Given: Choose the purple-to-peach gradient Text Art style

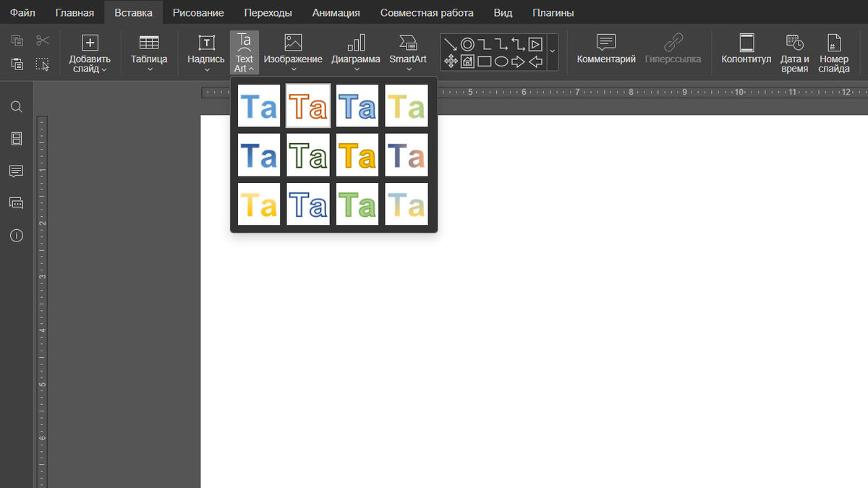Looking at the screenshot, I should click(x=407, y=155).
